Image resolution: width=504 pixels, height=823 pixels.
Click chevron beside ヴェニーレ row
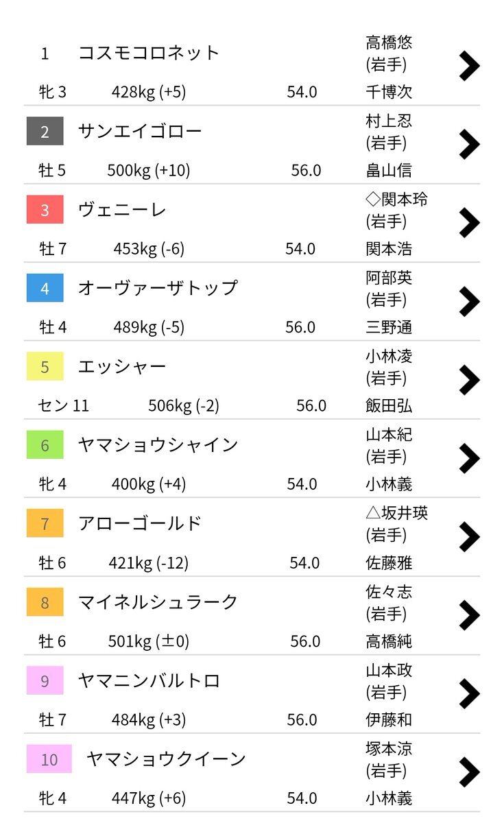pyautogui.click(x=469, y=222)
